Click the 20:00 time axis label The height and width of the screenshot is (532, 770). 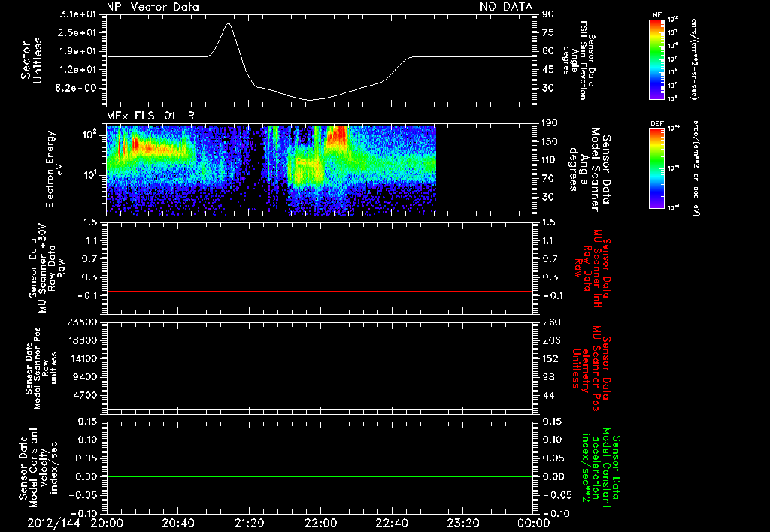click(x=106, y=523)
